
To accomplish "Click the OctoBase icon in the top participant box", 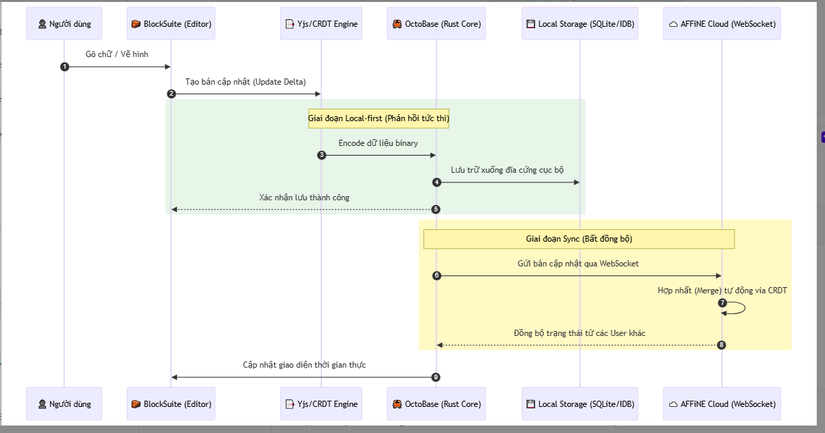I will pos(396,22).
